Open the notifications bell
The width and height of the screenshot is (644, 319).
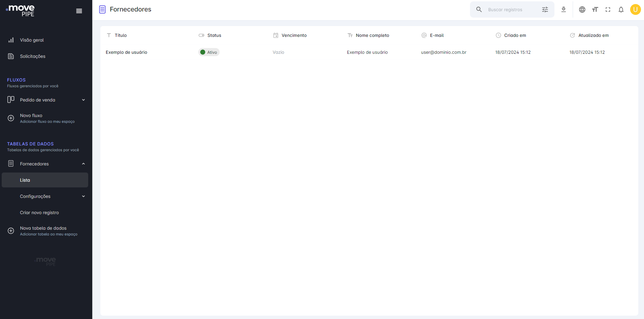[x=621, y=9]
